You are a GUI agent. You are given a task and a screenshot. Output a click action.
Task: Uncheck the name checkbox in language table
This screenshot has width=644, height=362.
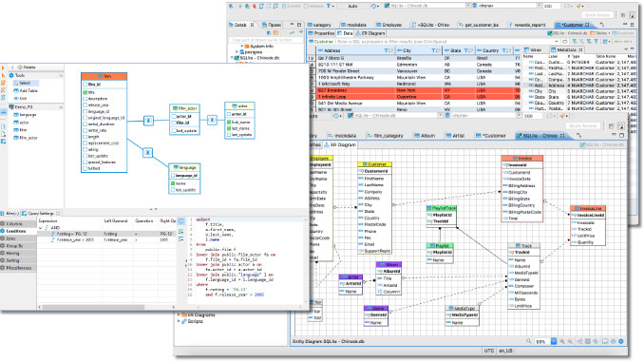[x=173, y=183]
